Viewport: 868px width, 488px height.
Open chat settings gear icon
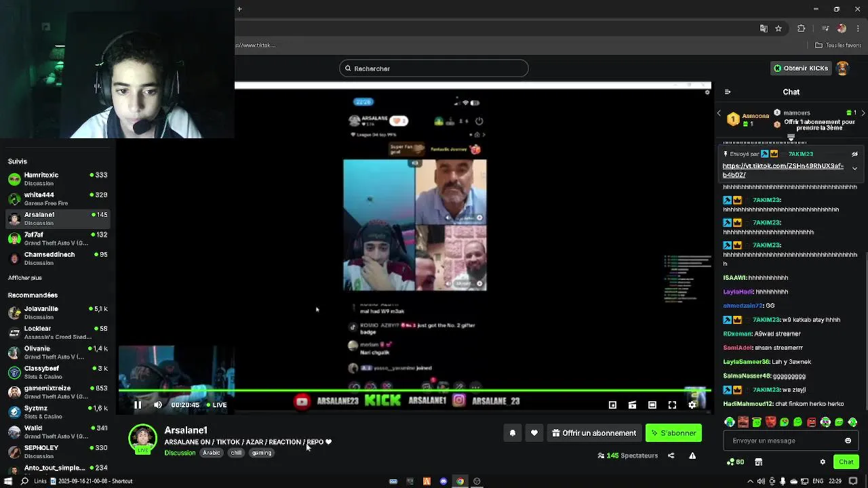823,462
